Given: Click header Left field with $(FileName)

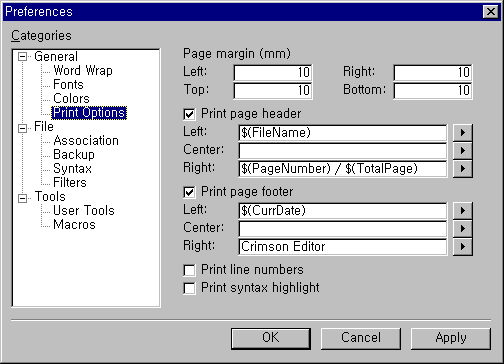Looking at the screenshot, I should point(343,133).
